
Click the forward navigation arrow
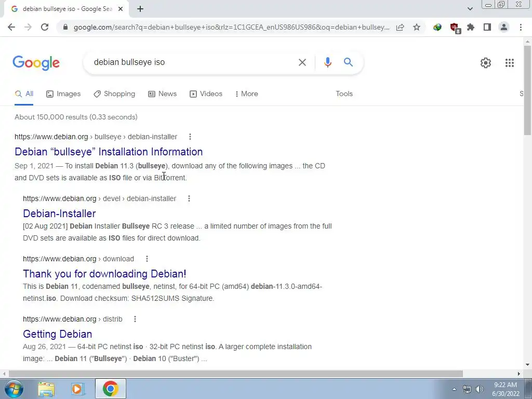point(28,27)
